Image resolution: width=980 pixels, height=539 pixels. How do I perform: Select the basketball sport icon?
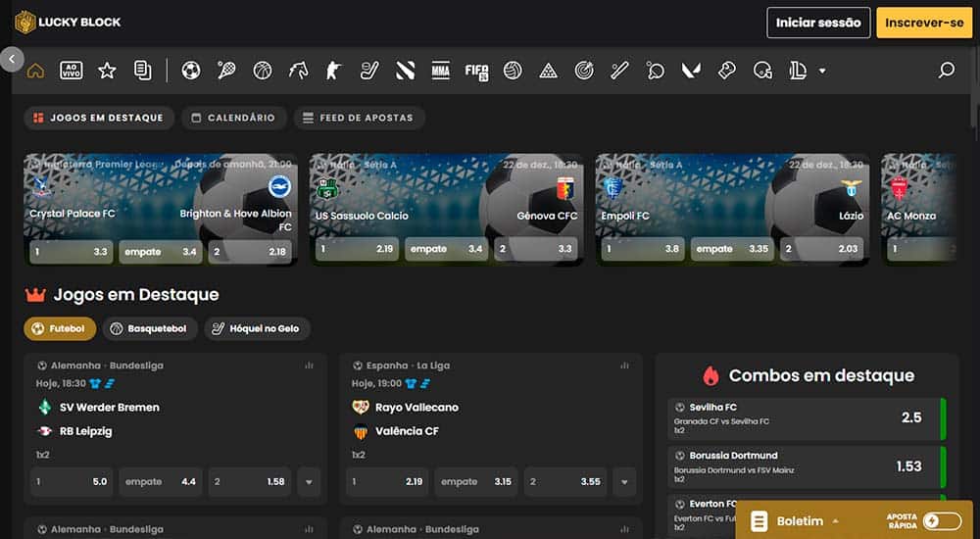click(263, 71)
